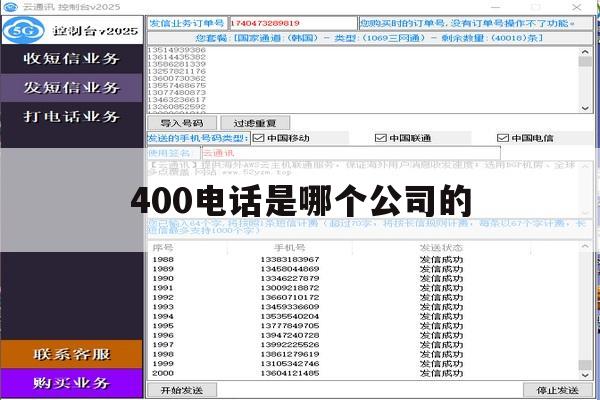Click 发信成功 status of row 1989
Image resolution: width=600 pixels, height=400 pixels.
[x=441, y=269]
